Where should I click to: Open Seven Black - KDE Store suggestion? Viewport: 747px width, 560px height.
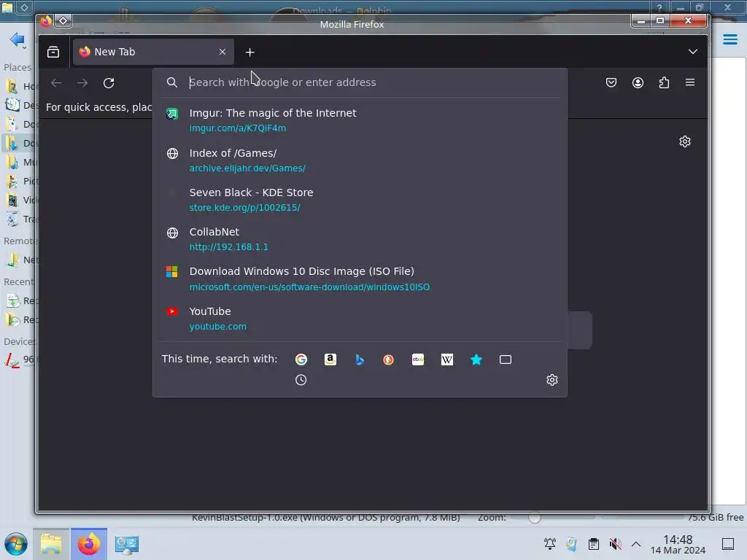[360, 200]
